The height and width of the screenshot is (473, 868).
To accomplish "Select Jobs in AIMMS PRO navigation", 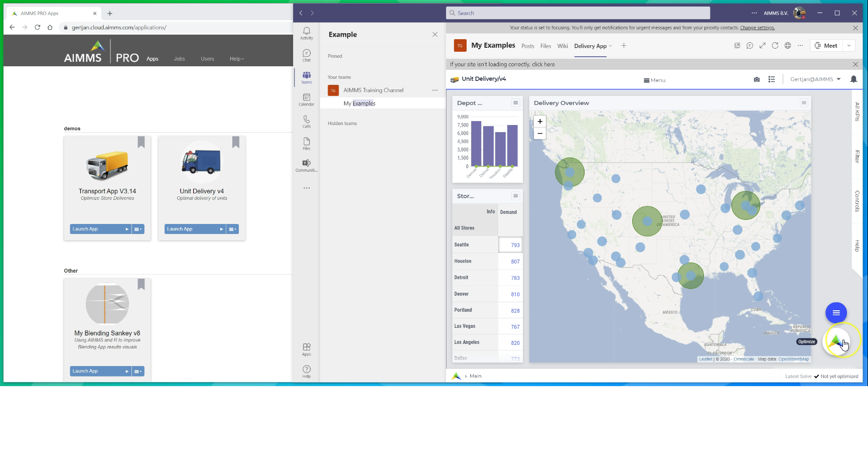I will pos(180,59).
